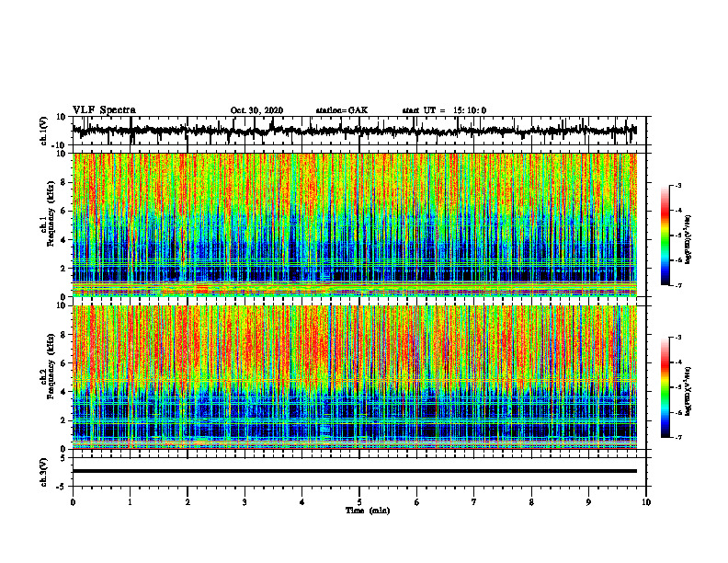Click time axis tick label "6"

[417, 502]
